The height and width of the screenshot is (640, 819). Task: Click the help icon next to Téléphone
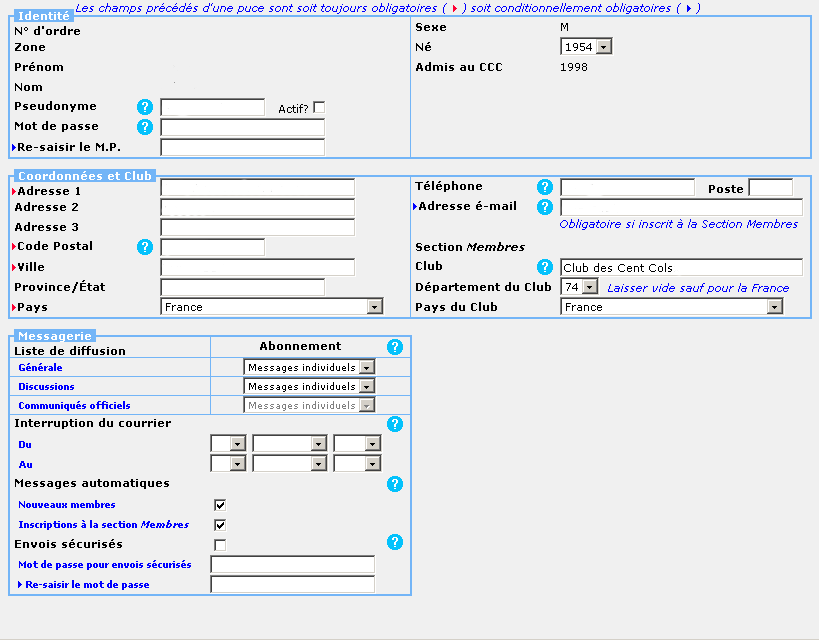pyautogui.click(x=545, y=187)
